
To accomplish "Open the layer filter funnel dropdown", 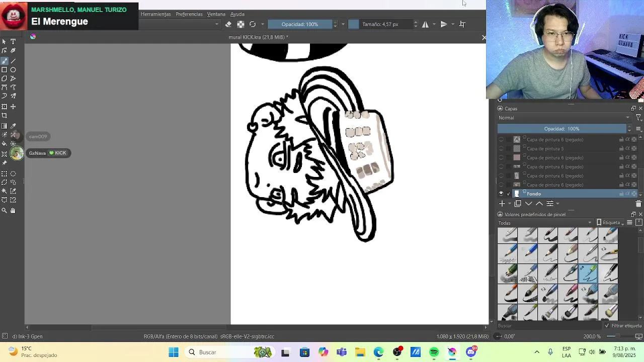I will 638,118.
